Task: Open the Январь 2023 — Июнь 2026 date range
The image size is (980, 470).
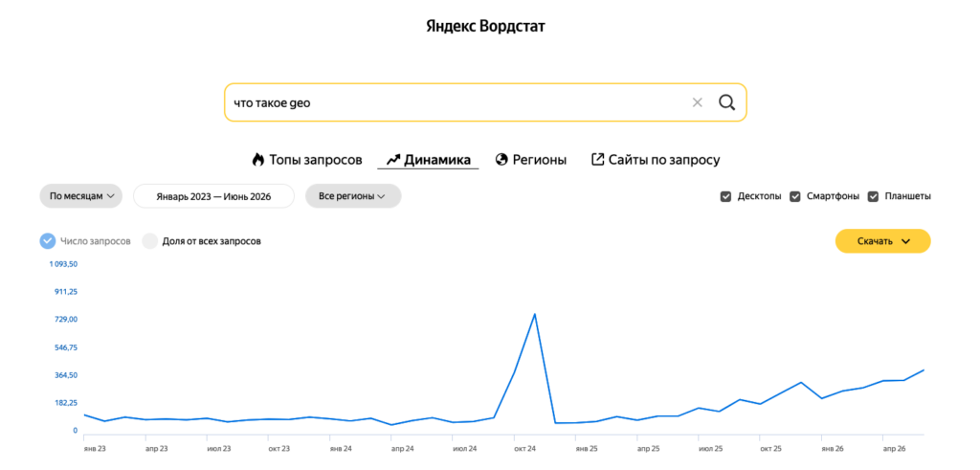Action: coord(213,195)
